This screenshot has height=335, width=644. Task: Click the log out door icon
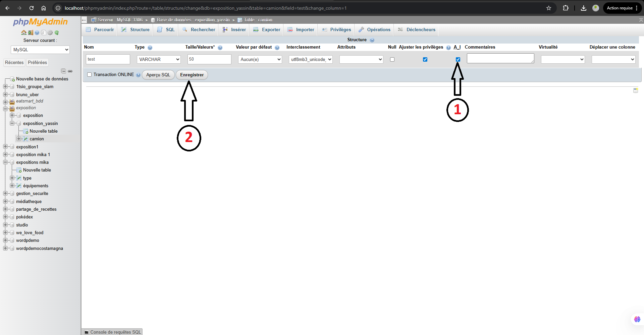tap(30, 32)
